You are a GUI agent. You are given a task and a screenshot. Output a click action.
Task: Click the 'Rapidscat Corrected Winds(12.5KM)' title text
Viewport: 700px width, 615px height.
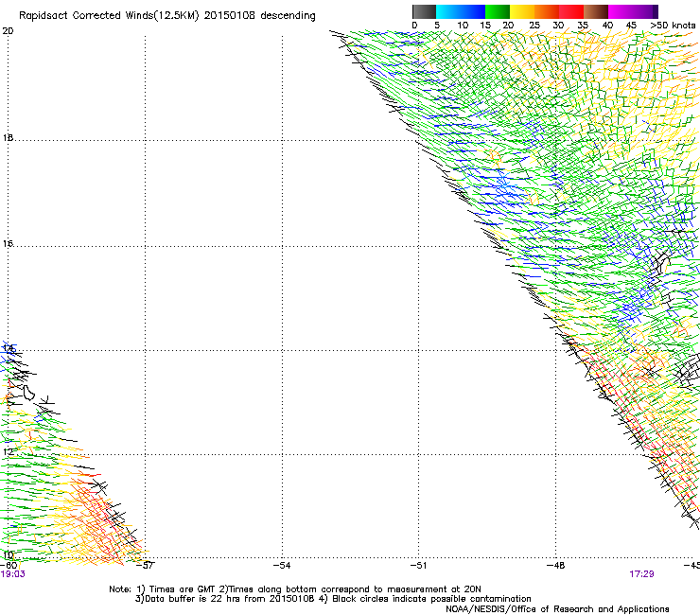coord(109,16)
